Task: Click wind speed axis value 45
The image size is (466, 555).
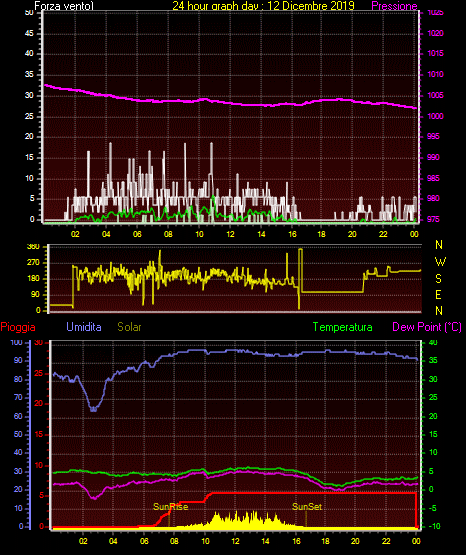Action: (29, 34)
